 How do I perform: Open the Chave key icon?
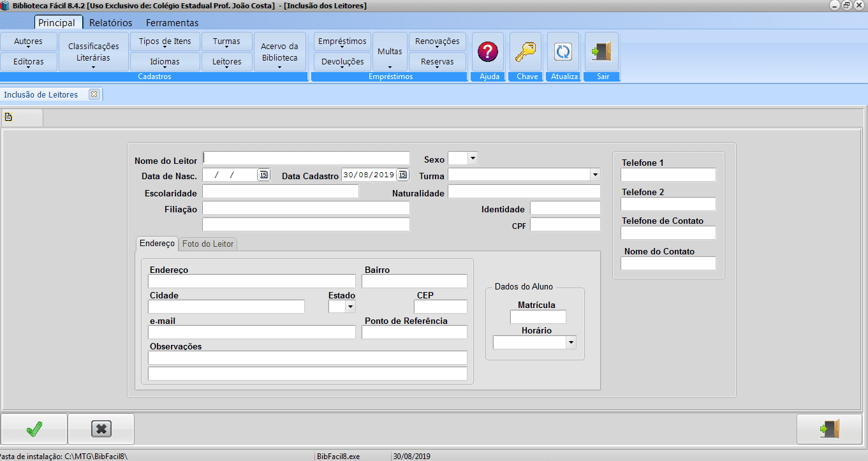coord(526,52)
